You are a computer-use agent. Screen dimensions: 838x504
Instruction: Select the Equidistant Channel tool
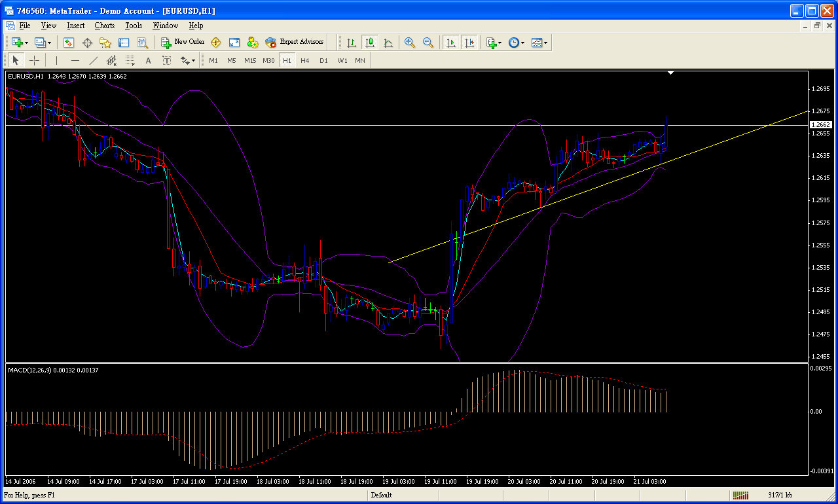[112, 60]
